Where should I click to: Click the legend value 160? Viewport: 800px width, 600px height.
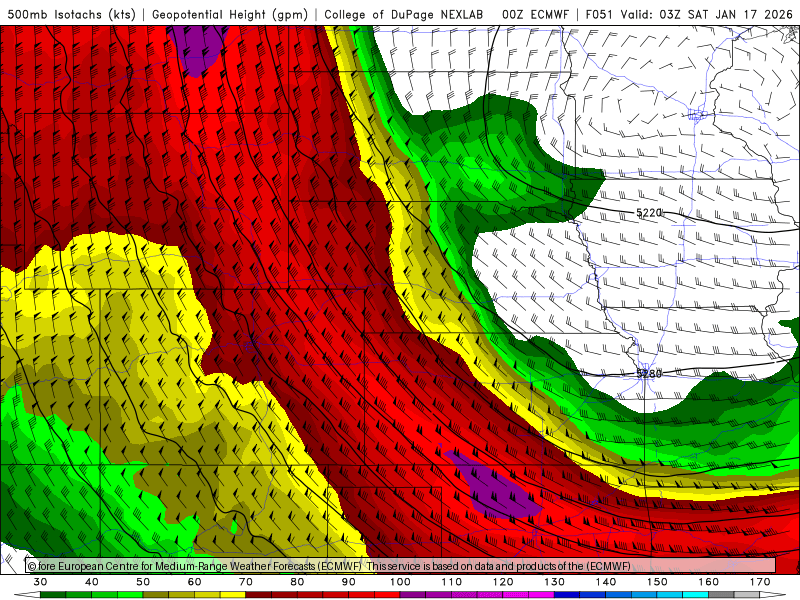click(709, 582)
